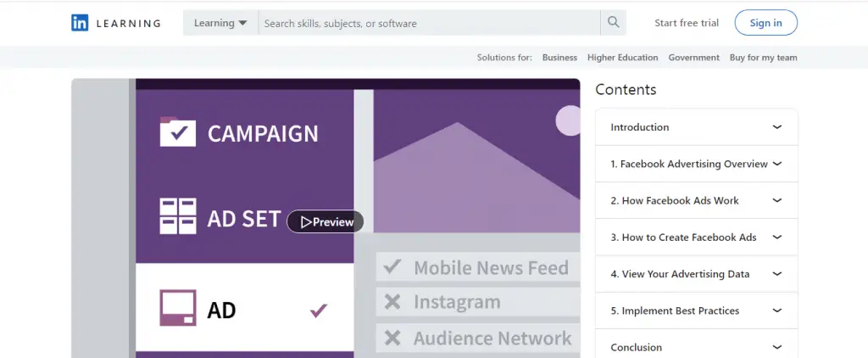Open the Learning category dropdown

coord(220,23)
